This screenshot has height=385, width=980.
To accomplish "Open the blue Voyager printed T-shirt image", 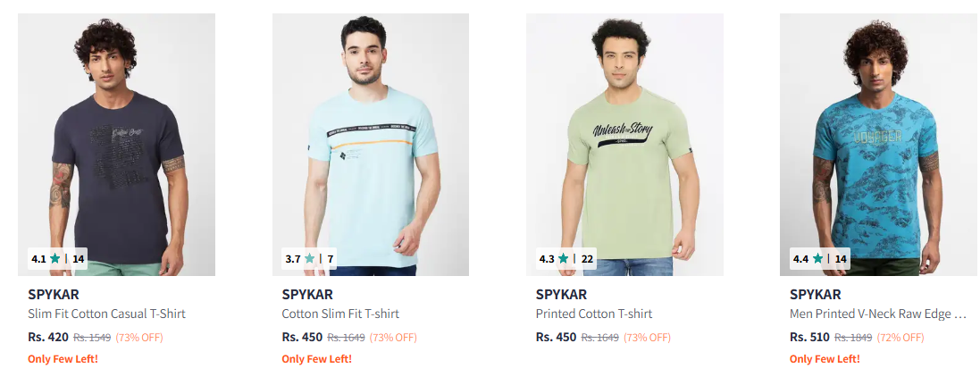I will coord(879,145).
